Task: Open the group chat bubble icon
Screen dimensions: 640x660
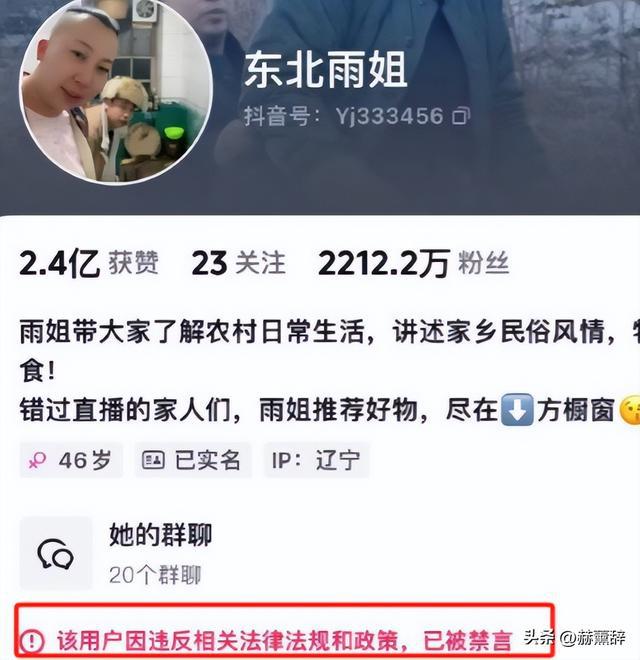Action: click(56, 554)
